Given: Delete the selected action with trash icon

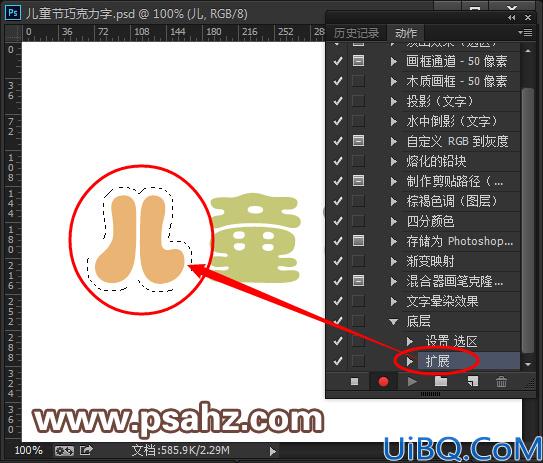Looking at the screenshot, I should pyautogui.click(x=501, y=382).
